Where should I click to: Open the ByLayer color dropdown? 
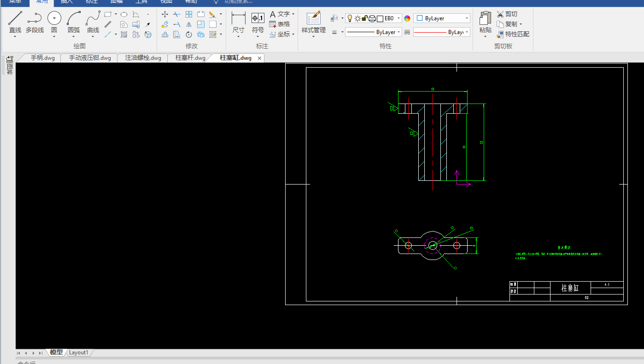tap(442, 18)
